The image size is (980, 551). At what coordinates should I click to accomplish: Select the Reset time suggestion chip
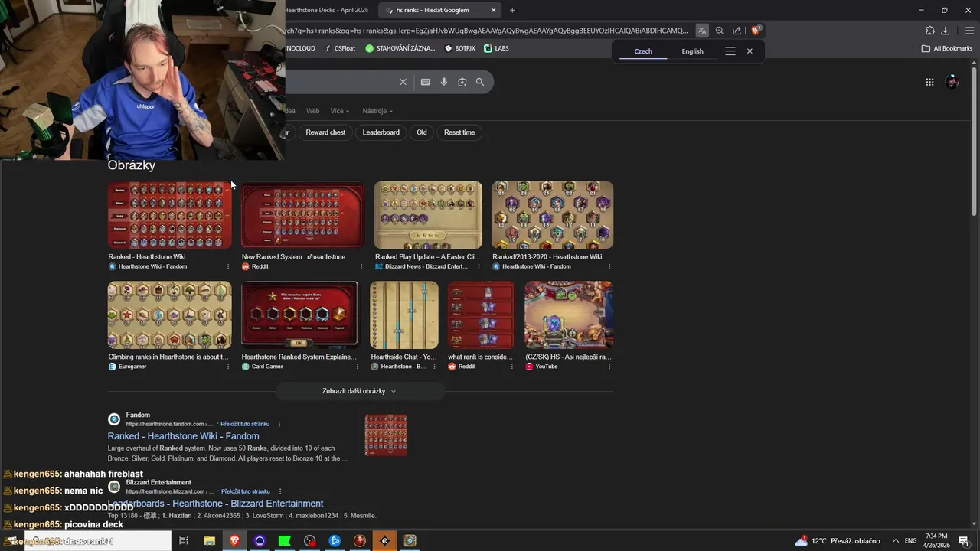[x=459, y=132]
